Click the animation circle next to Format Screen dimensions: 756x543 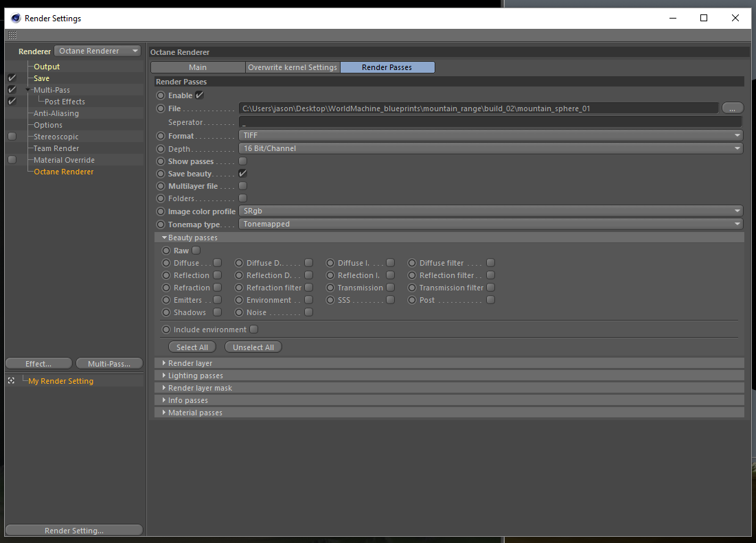click(x=161, y=136)
